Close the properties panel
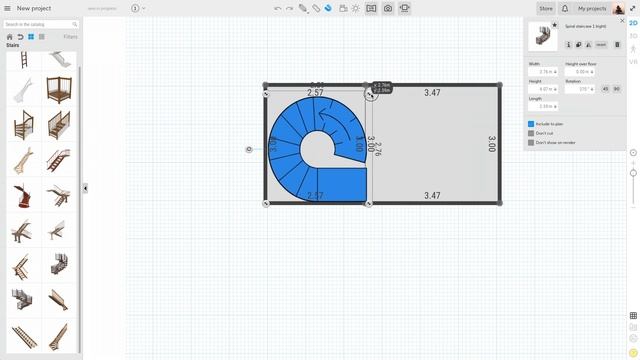 point(622,20)
